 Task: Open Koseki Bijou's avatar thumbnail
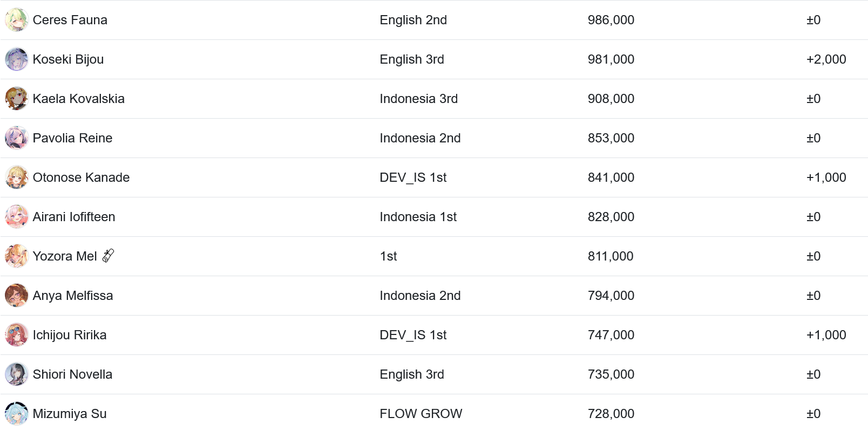pyautogui.click(x=17, y=59)
